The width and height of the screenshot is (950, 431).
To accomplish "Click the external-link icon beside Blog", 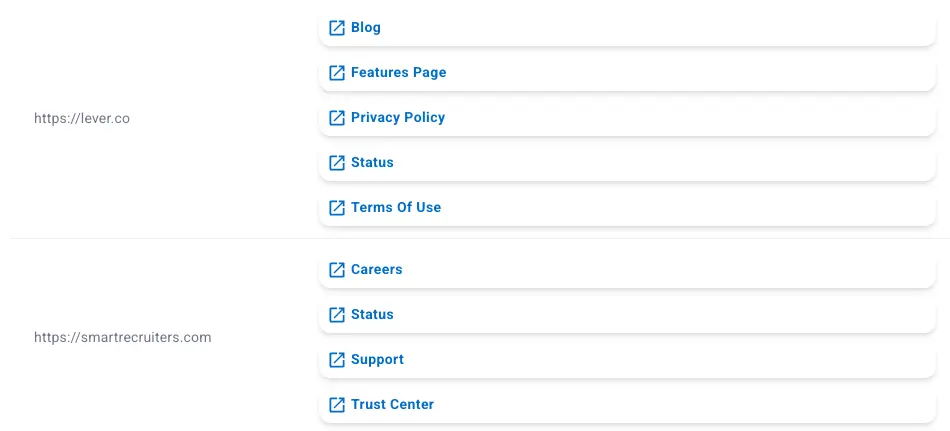I will pyautogui.click(x=337, y=28).
